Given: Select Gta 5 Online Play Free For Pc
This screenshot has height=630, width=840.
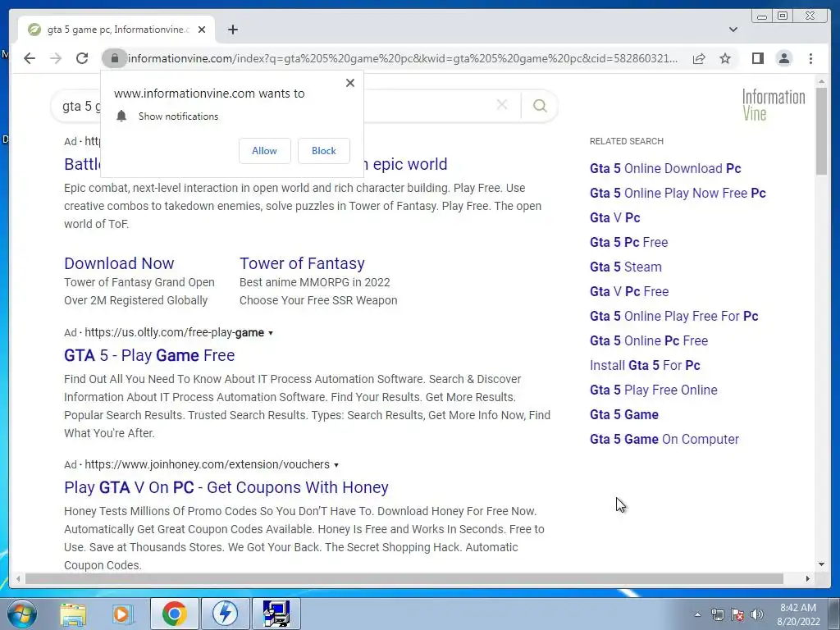Looking at the screenshot, I should 674,316.
